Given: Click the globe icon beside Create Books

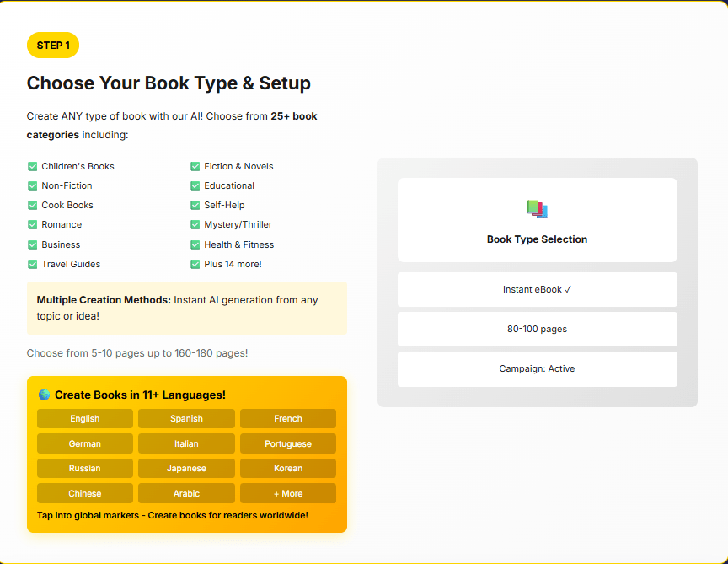Looking at the screenshot, I should [x=44, y=395].
